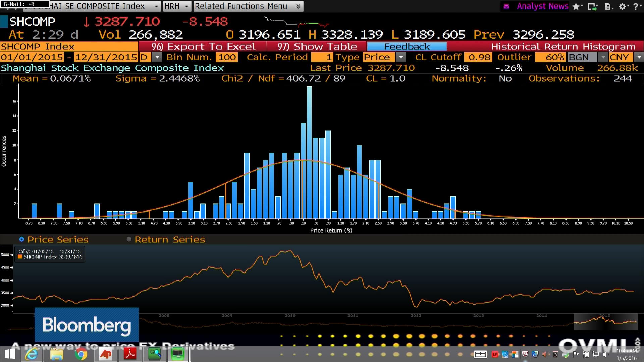Click the Show Table button
This screenshot has height=362, width=644.
(317, 47)
